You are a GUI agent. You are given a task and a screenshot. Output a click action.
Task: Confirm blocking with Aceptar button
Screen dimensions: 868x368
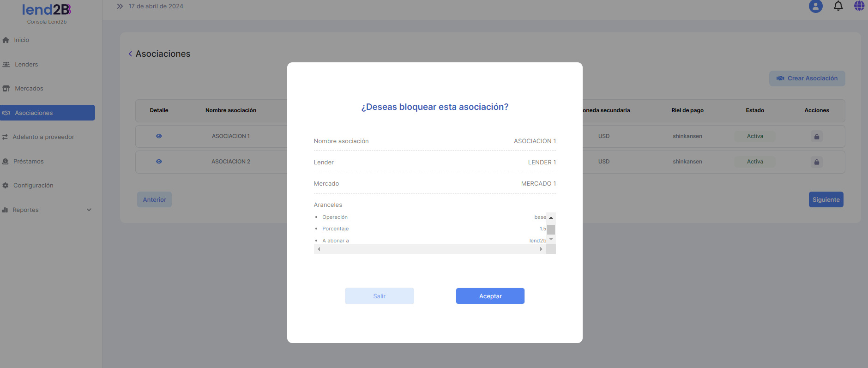tap(490, 296)
